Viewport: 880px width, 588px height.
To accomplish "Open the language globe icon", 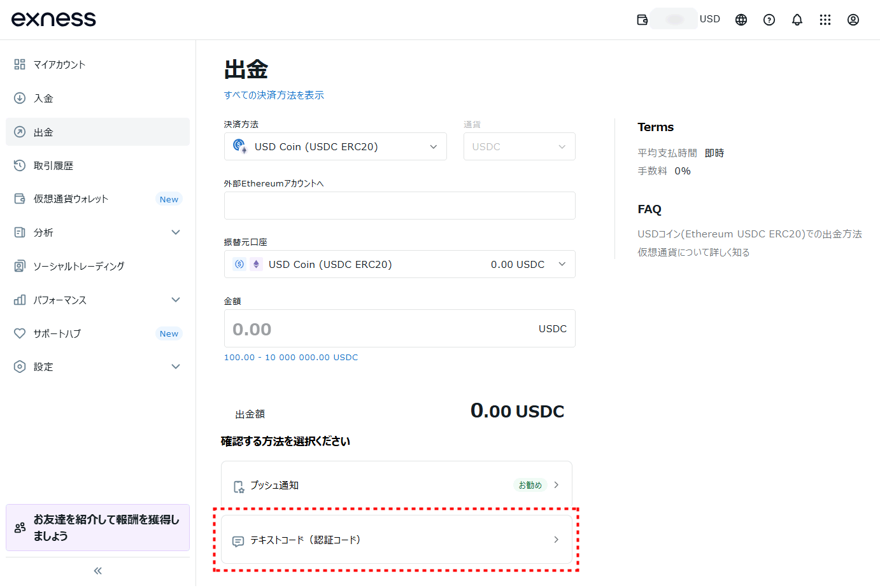I will [741, 20].
